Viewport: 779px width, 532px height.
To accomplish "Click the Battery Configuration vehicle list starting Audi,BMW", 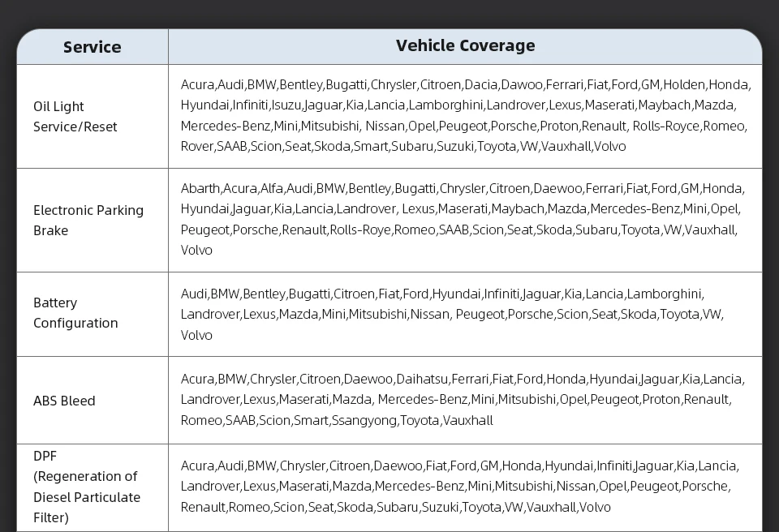I will pyautogui.click(x=452, y=315).
